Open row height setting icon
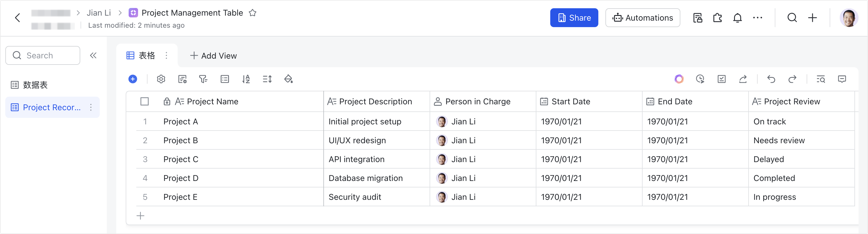Image resolution: width=868 pixels, height=234 pixels. [x=267, y=79]
